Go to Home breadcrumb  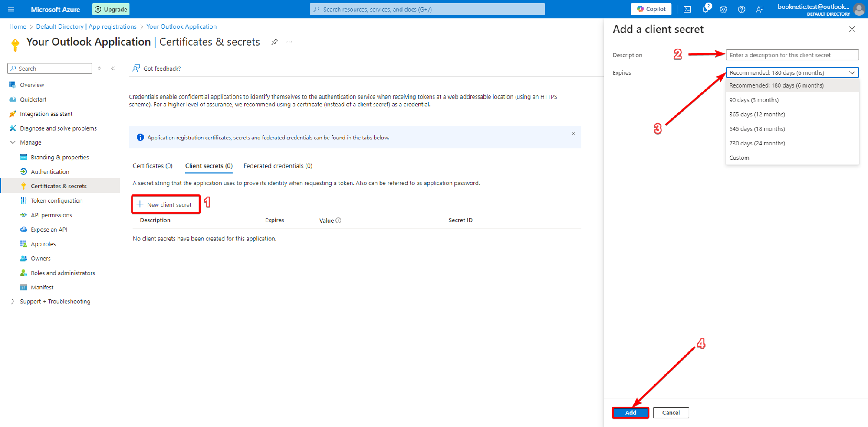click(x=18, y=26)
